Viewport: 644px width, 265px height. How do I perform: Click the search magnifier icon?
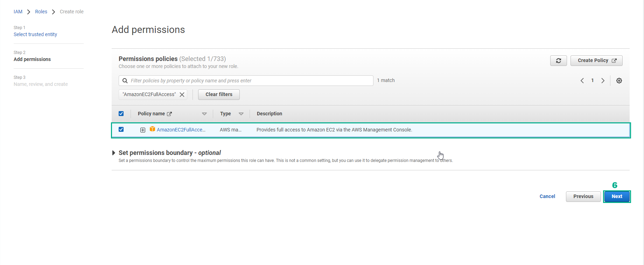125,81
